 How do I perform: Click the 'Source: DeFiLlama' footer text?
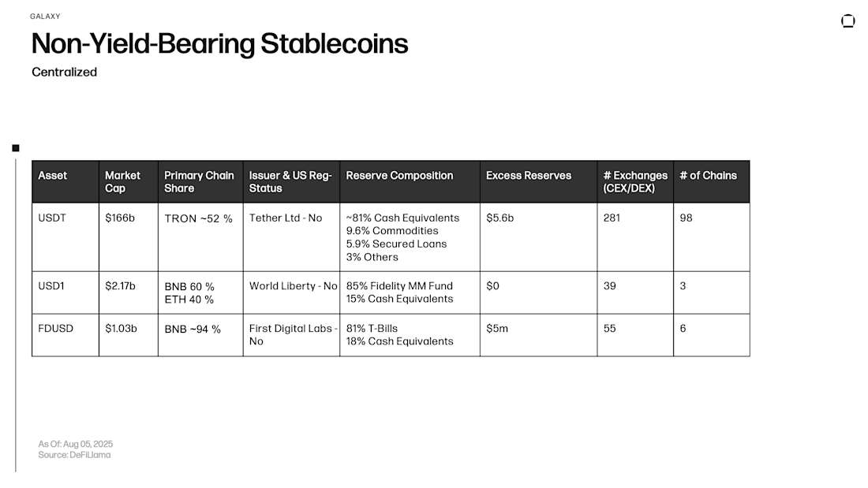coord(74,455)
